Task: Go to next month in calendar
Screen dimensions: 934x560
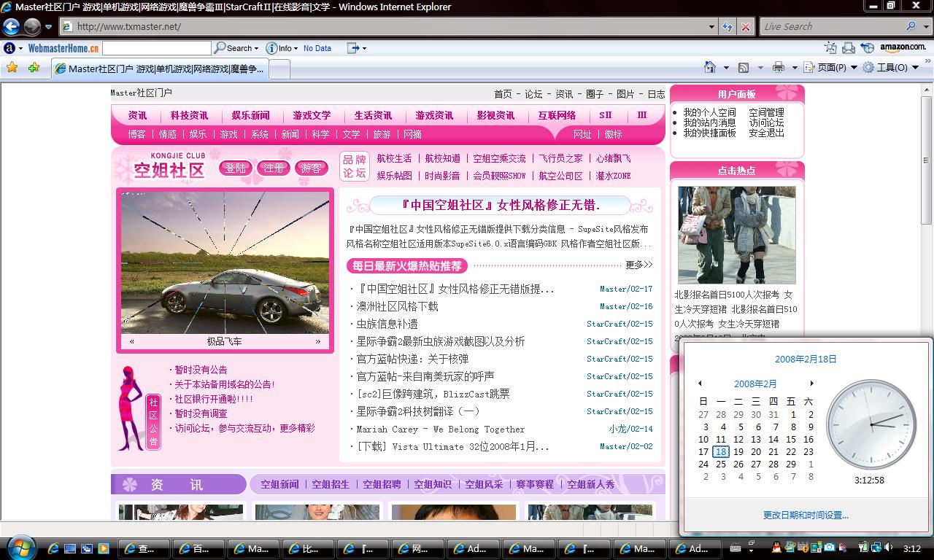Action: pos(811,384)
